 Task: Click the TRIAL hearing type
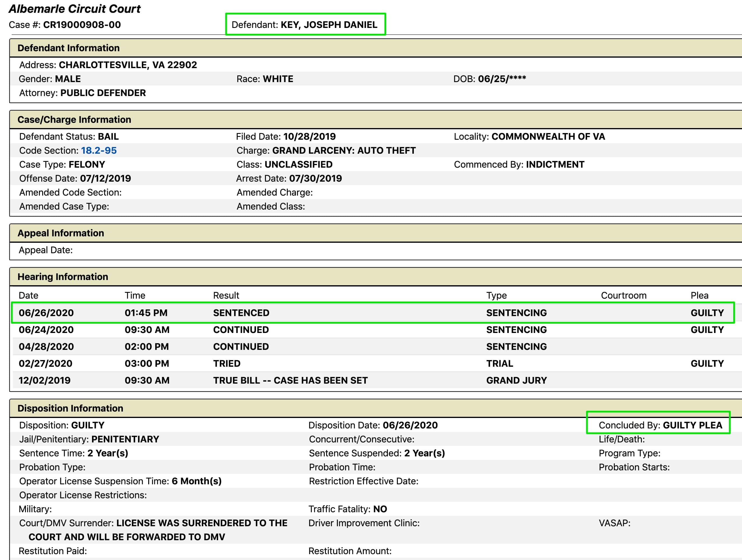(500, 364)
